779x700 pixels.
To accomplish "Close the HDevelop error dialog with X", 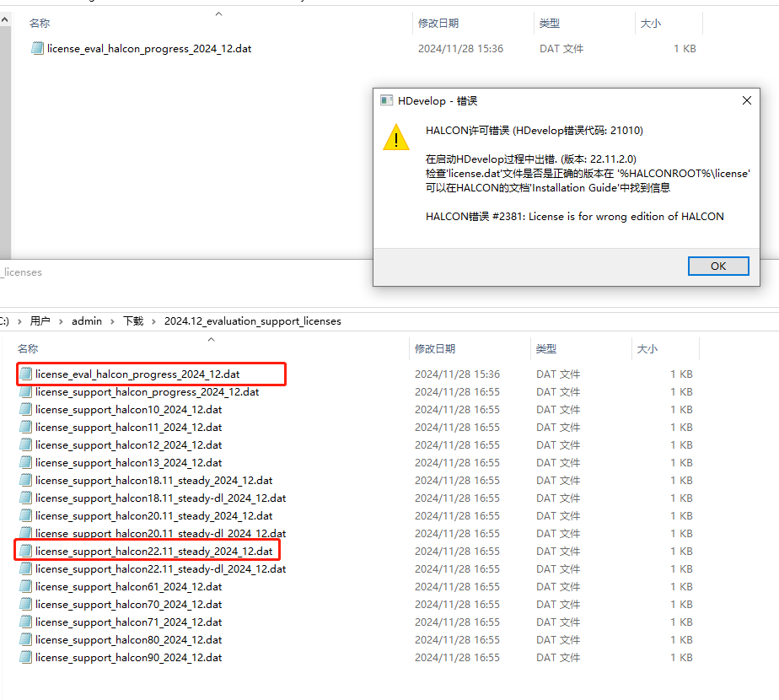I will point(746,100).
